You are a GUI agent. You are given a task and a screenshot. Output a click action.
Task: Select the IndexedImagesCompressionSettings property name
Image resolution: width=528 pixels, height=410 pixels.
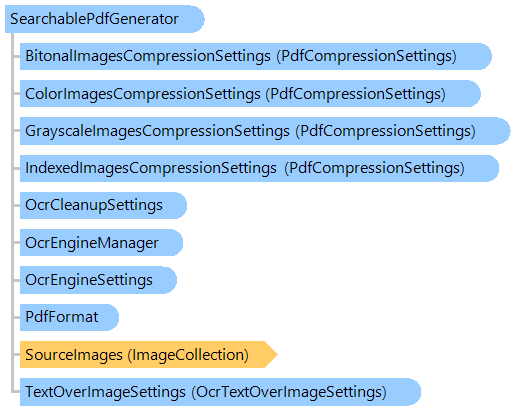pyautogui.click(x=151, y=168)
